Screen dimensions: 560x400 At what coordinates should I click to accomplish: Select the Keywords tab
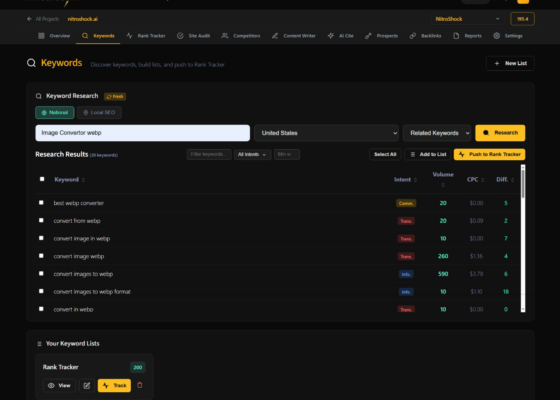point(98,36)
